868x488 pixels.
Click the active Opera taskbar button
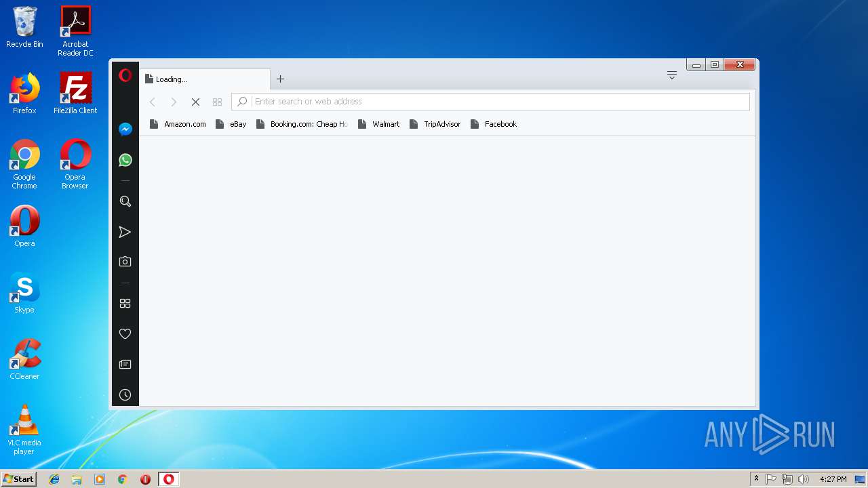169,479
